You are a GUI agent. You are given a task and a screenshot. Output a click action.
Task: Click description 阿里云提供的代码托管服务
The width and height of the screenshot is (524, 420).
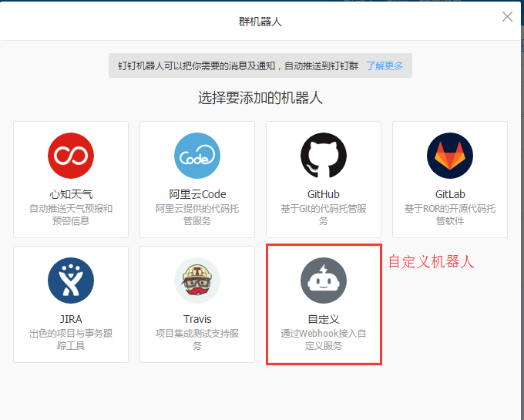(197, 214)
